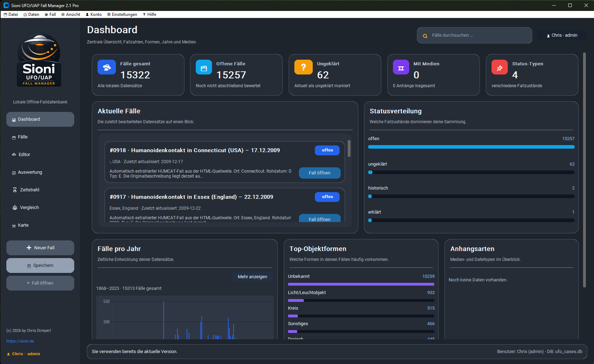Open the Zeitstrahl sidebar page
The width and height of the screenshot is (594, 364).
pos(29,190)
